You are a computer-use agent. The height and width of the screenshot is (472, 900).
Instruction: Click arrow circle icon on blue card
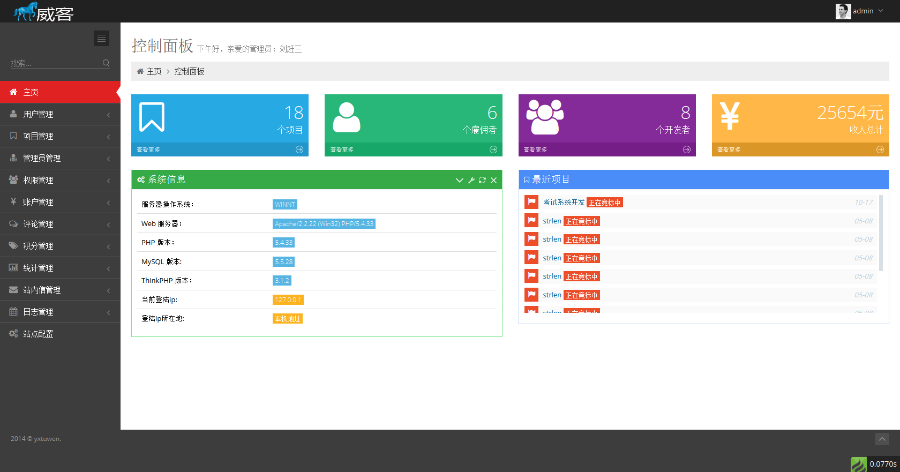tap(299, 149)
